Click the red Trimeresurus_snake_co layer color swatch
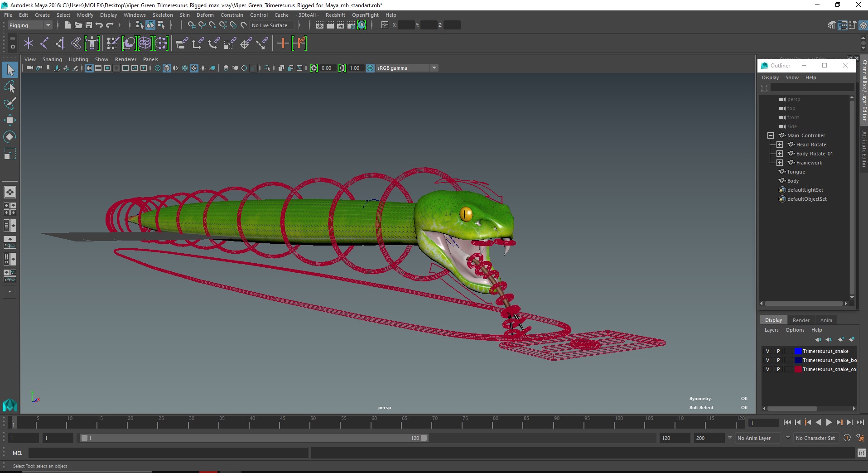This screenshot has width=868, height=473. click(798, 369)
